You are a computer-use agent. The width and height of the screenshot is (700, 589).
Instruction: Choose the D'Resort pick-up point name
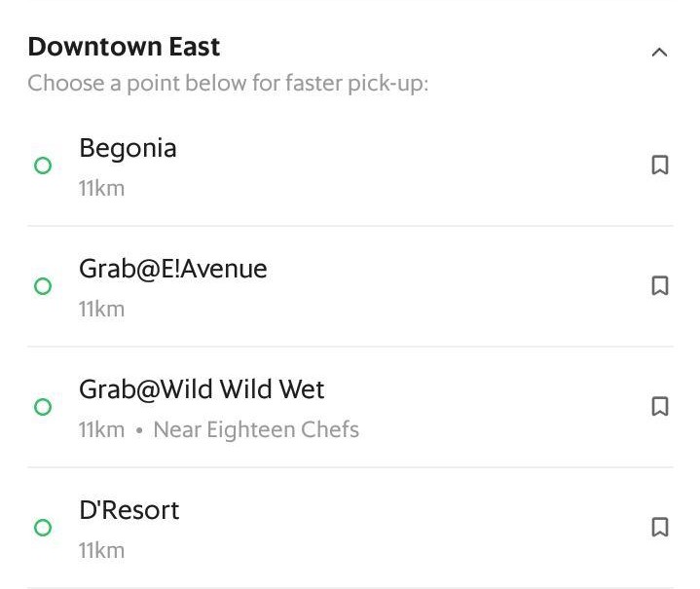pos(129,511)
